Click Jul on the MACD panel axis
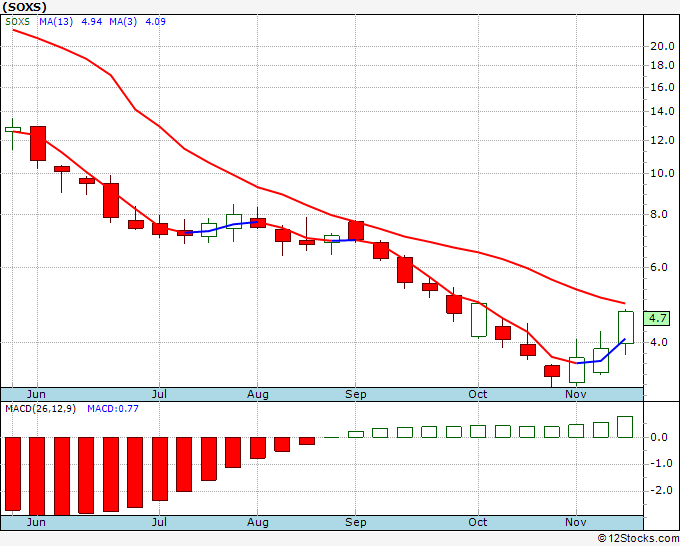The image size is (680, 546). [159, 522]
